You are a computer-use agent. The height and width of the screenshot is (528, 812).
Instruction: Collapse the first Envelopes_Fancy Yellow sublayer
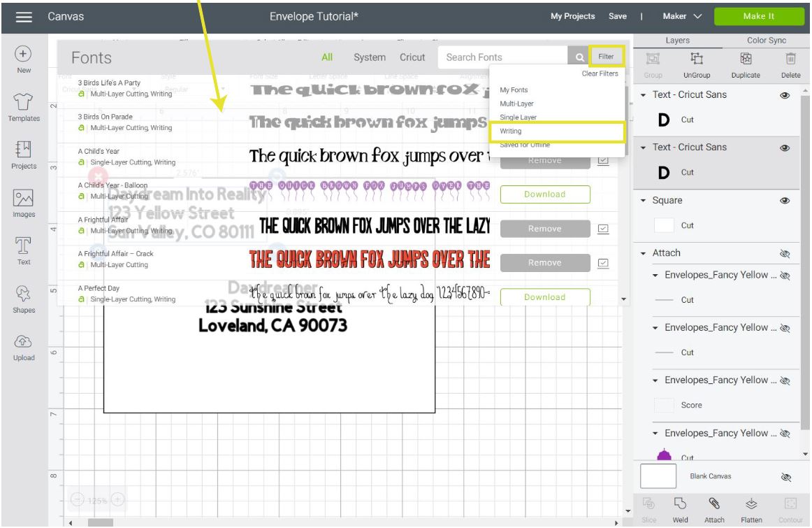point(655,275)
